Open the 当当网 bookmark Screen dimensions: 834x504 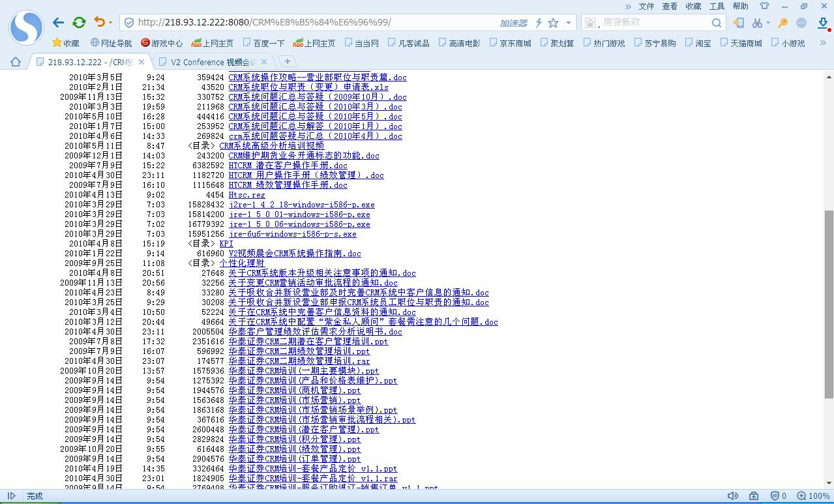tap(361, 43)
